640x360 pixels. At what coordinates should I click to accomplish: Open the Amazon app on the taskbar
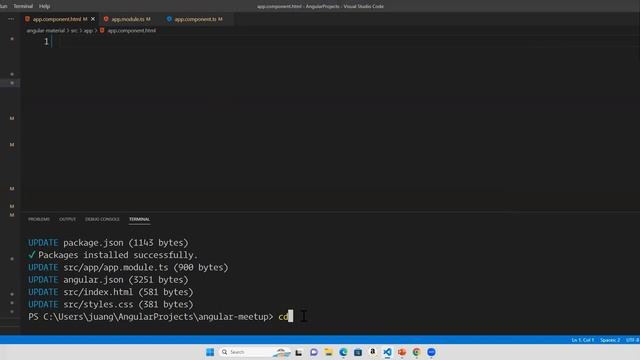click(373, 352)
